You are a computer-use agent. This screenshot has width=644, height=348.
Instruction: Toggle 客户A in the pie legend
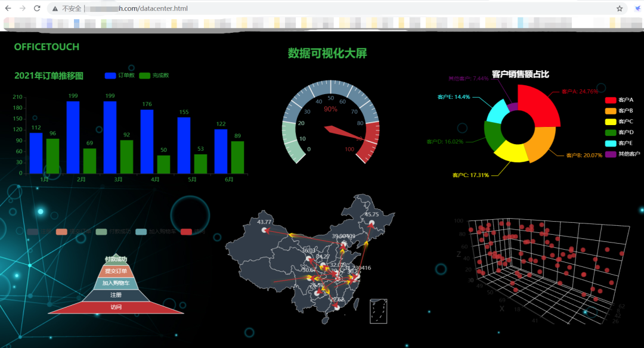click(619, 100)
